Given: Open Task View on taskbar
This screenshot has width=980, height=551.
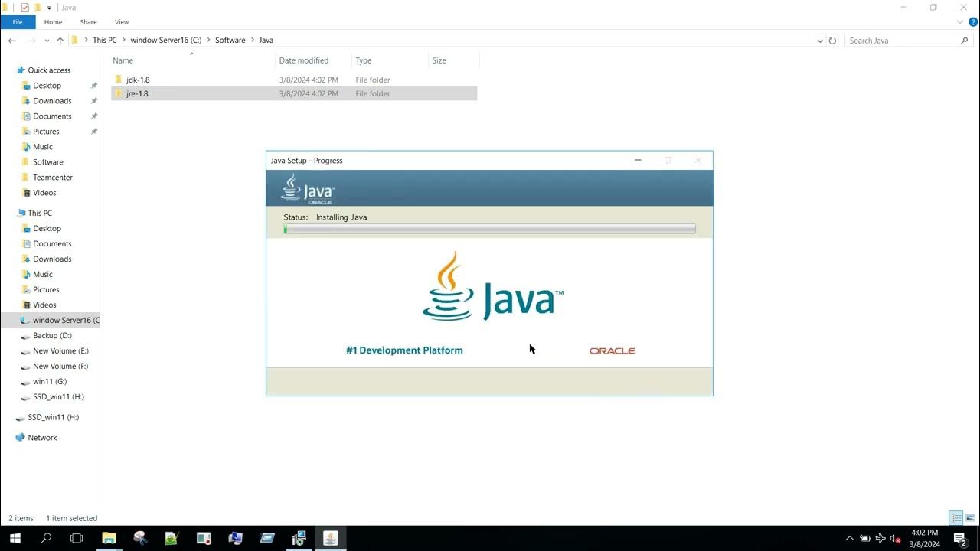Looking at the screenshot, I should click(x=77, y=539).
